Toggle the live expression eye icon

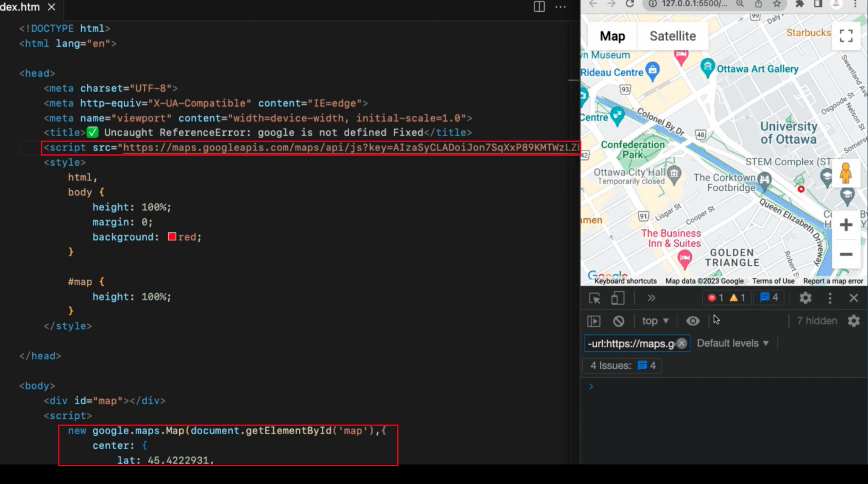pos(693,321)
